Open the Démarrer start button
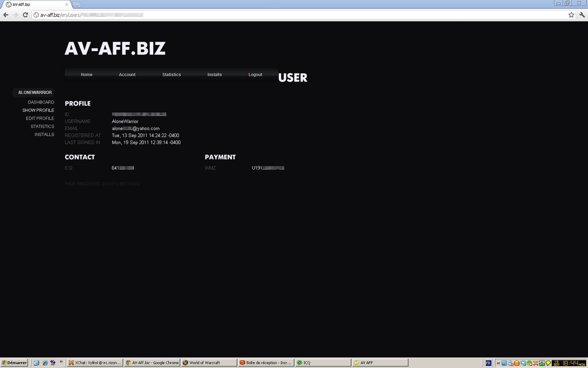Image resolution: width=588 pixels, height=368 pixels. point(14,363)
